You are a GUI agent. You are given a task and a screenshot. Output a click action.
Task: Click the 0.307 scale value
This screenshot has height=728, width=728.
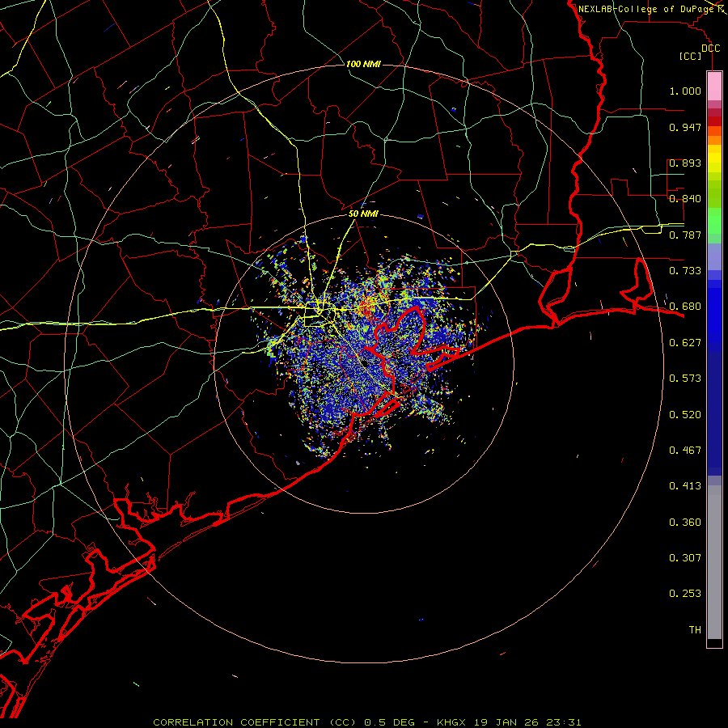tap(685, 558)
